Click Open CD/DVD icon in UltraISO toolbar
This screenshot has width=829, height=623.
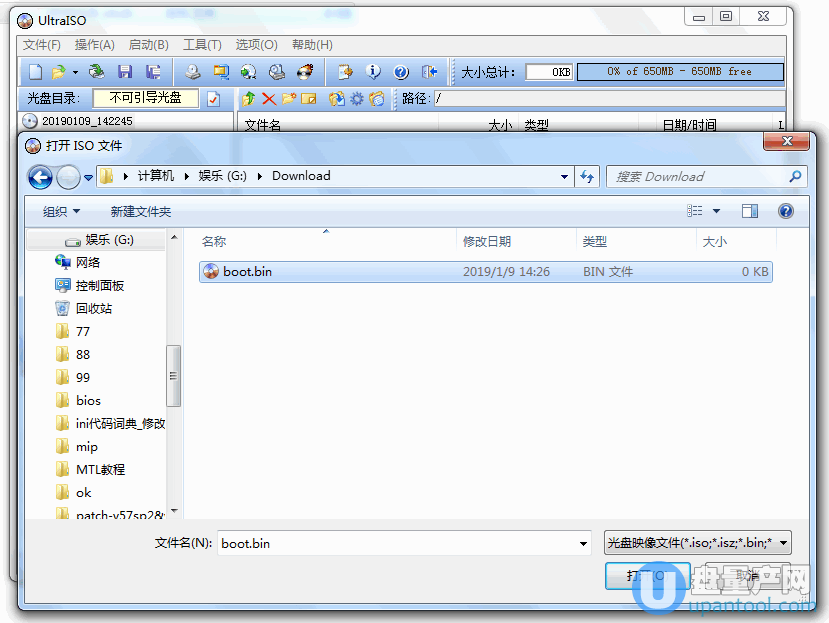click(x=97, y=71)
